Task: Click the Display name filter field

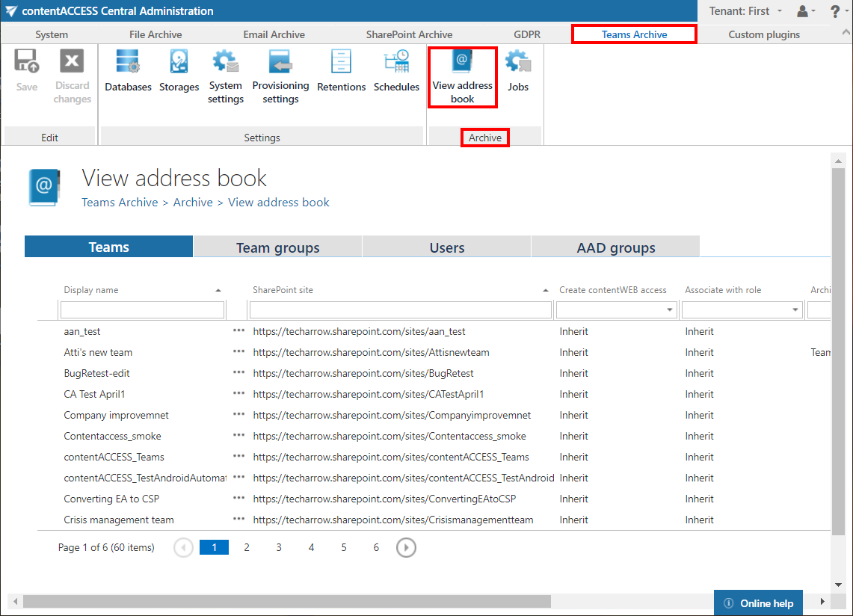Action: click(x=142, y=309)
